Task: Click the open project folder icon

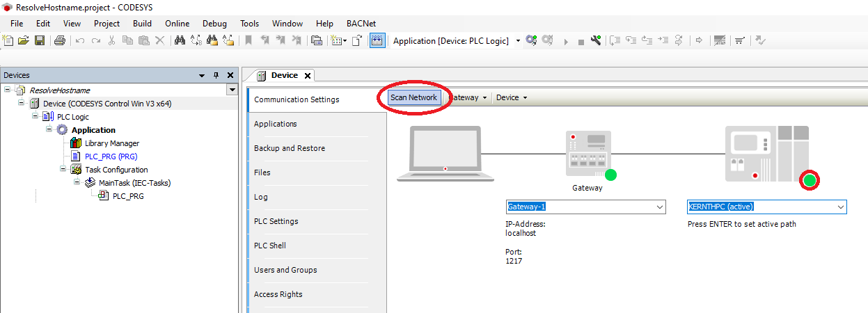Action: tap(24, 41)
